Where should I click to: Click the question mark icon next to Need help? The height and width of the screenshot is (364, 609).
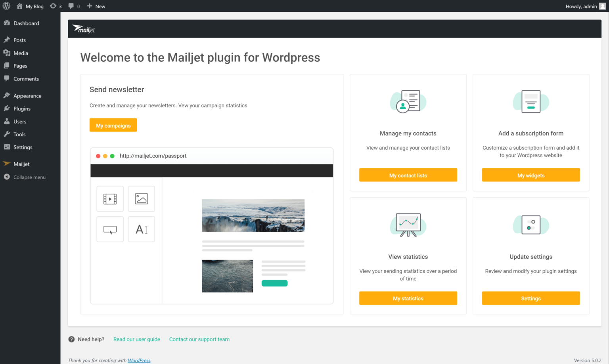[x=71, y=339]
